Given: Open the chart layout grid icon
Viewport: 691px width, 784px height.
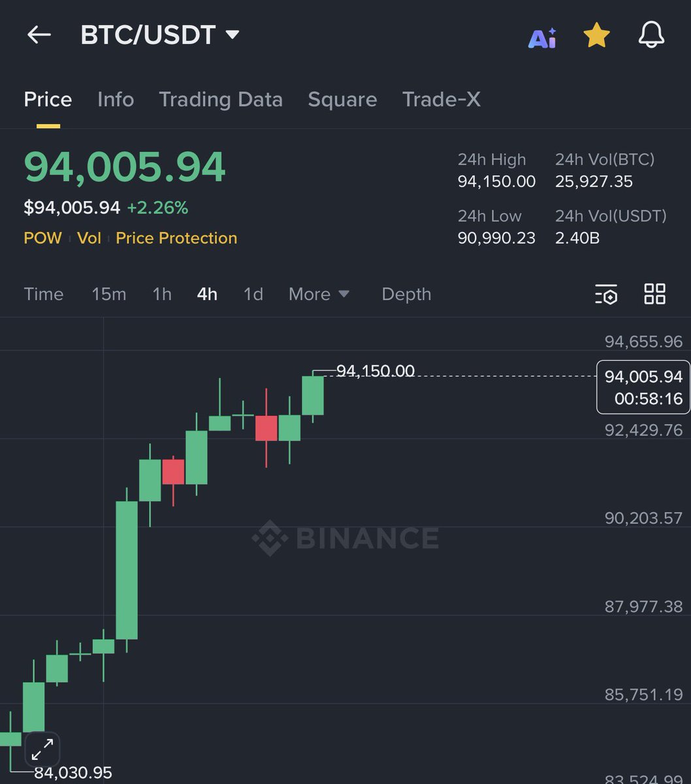Looking at the screenshot, I should (654, 295).
